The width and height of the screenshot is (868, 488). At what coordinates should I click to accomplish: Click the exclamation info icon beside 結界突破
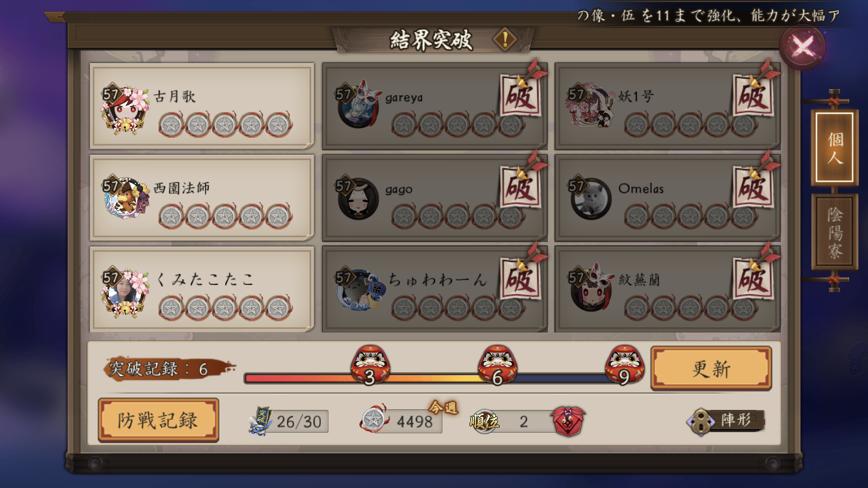point(504,40)
